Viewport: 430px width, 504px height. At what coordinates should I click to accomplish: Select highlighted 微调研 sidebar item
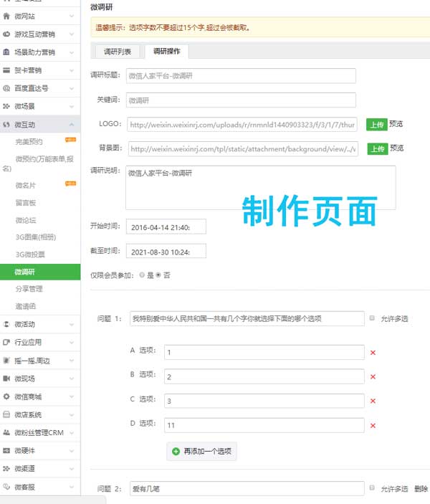point(40,272)
